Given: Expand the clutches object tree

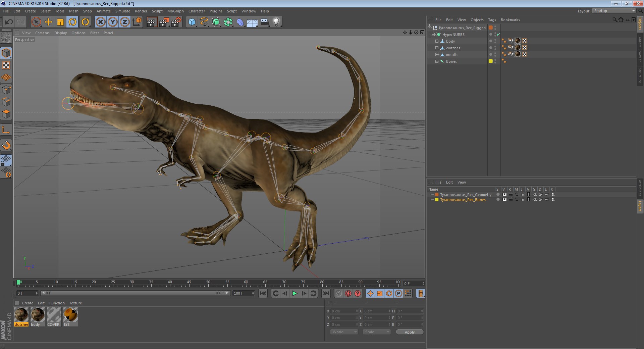Looking at the screenshot, I should coord(437,48).
